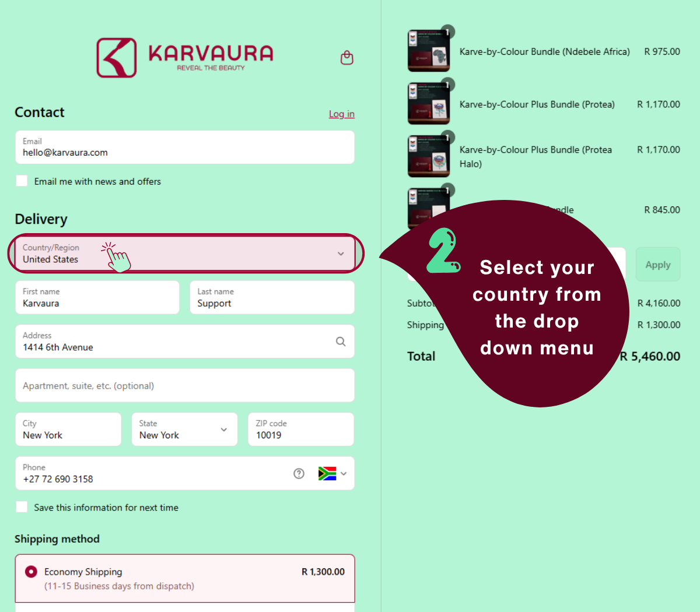Open the phone country code chevron
This screenshot has height=612, width=700.
344,473
